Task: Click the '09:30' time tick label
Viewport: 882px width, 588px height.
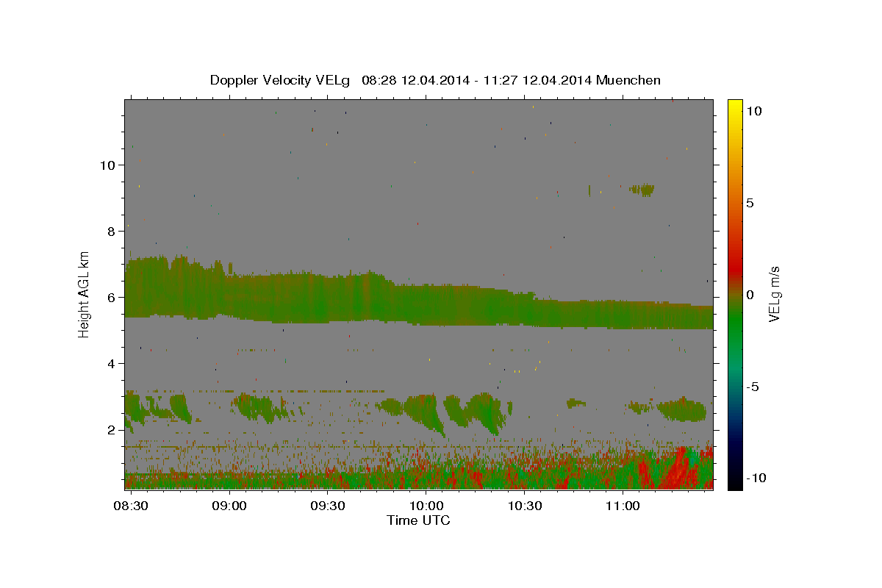Action: click(x=328, y=506)
